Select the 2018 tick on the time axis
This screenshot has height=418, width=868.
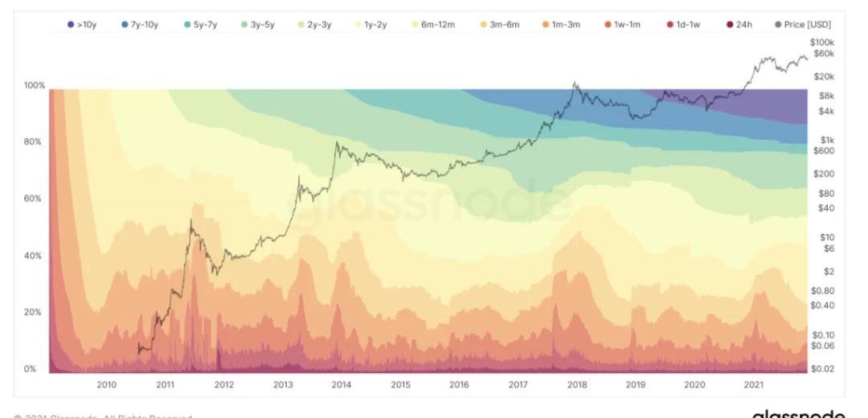(577, 385)
